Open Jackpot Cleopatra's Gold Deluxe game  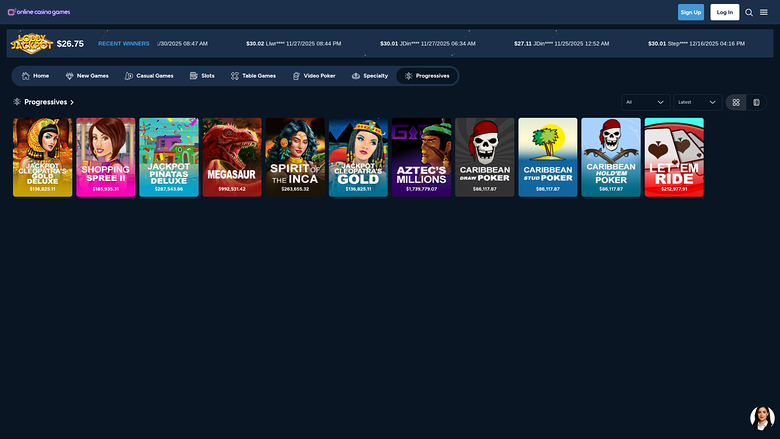coord(42,157)
